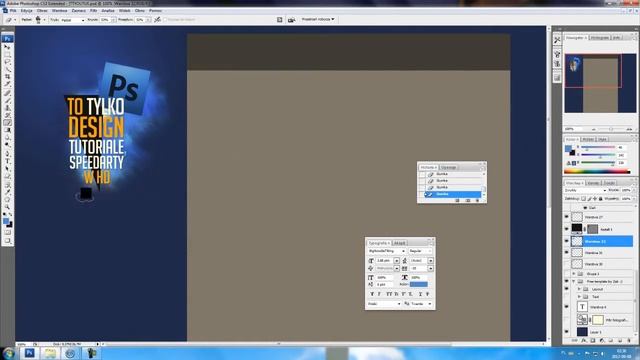Open the Filtr menu
This screenshot has width=640, height=360.
click(x=93, y=11)
